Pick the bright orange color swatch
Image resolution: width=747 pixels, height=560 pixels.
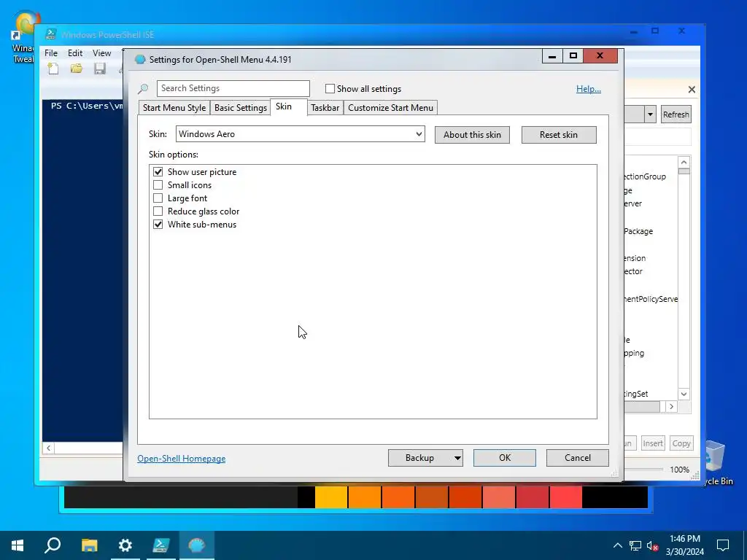click(365, 497)
